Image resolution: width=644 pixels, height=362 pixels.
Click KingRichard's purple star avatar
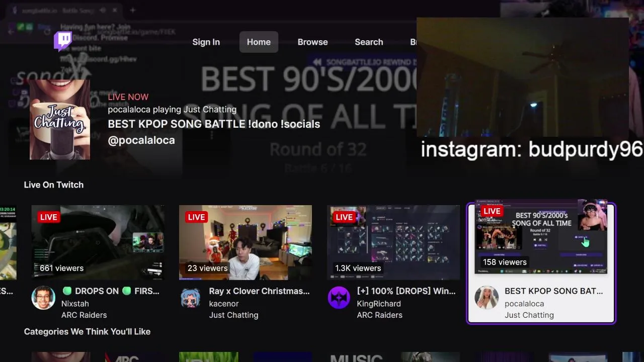[x=339, y=298]
